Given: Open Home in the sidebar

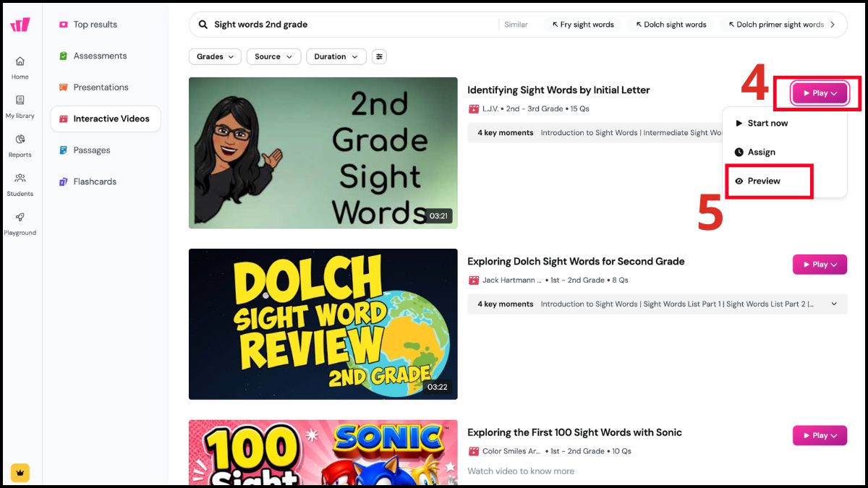Looking at the screenshot, I should pyautogui.click(x=20, y=67).
